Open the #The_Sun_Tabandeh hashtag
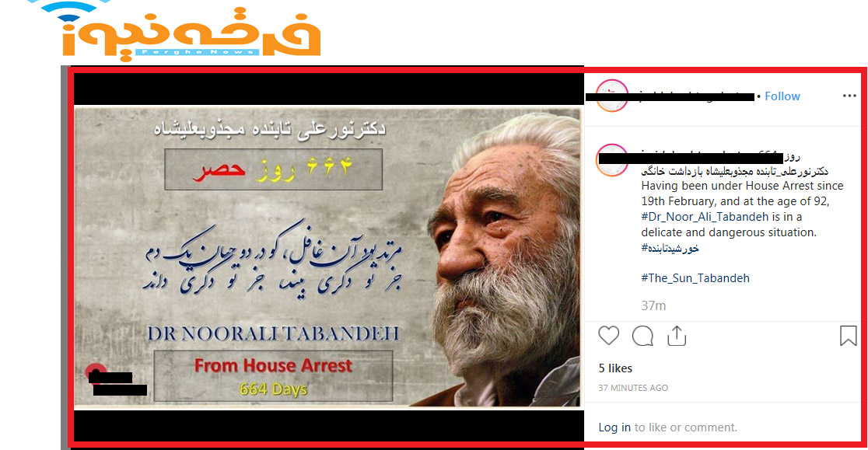The width and height of the screenshot is (868, 450). coord(695,278)
